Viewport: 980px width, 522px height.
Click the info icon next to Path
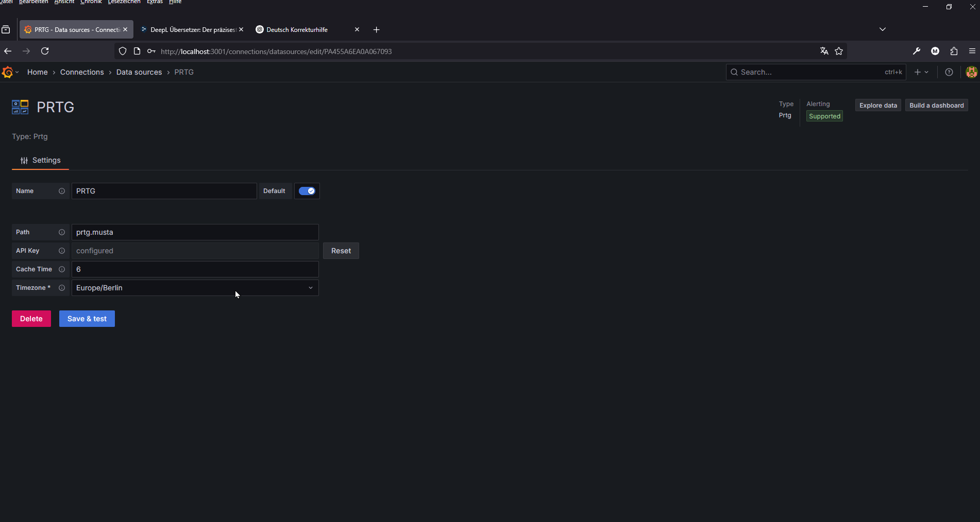(62, 232)
